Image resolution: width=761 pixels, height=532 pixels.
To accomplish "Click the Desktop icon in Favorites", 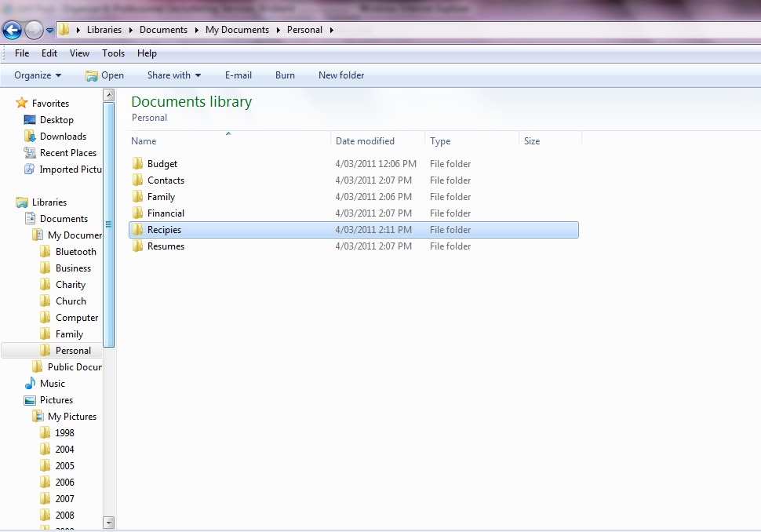I will [30, 120].
